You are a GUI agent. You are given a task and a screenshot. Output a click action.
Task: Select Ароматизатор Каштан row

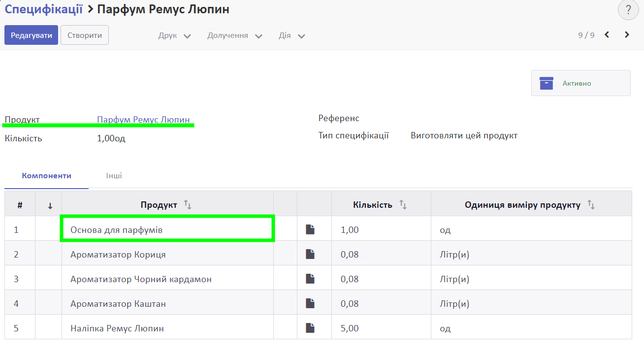318,303
